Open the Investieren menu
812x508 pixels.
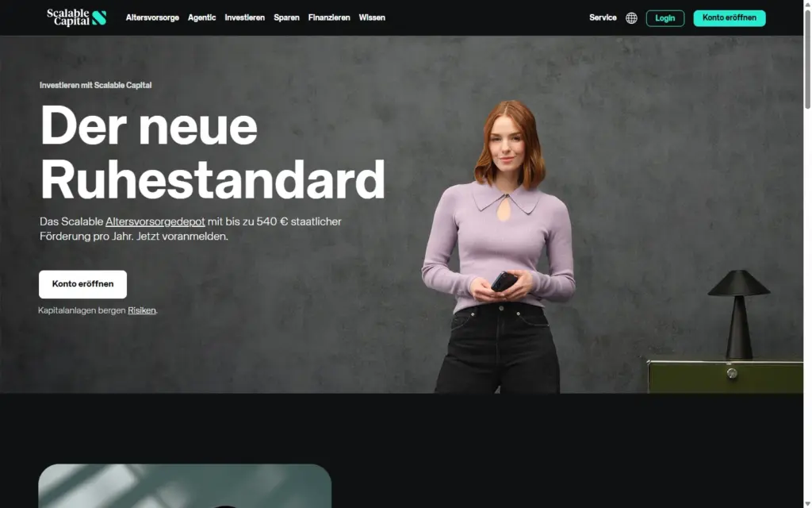coord(244,17)
